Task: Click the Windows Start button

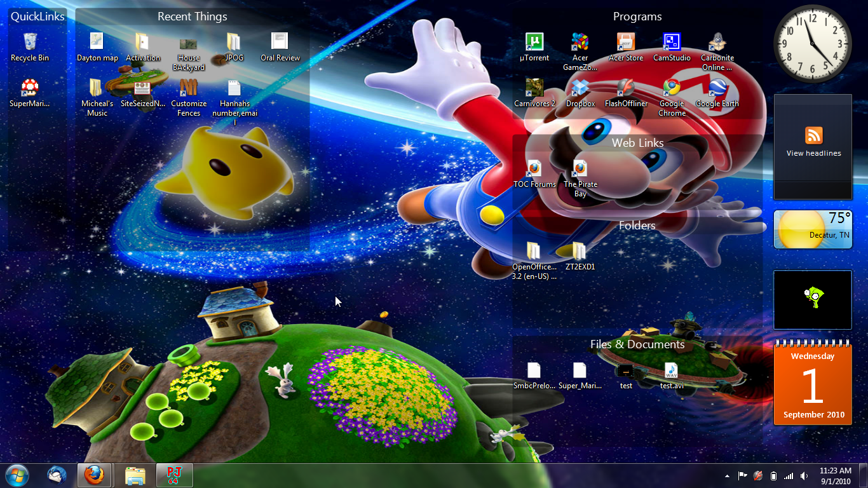Action: 17,475
